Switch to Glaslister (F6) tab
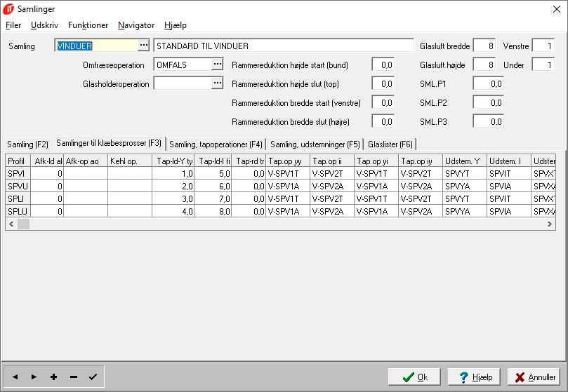Viewport: 568px width, 392px height. (x=390, y=144)
